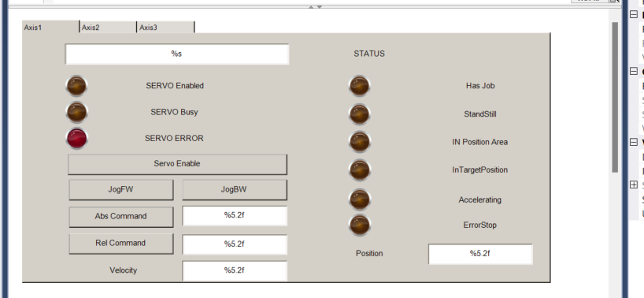Viewport: 644px width, 298px height.
Task: Click the %s text field at top
Action: click(176, 54)
